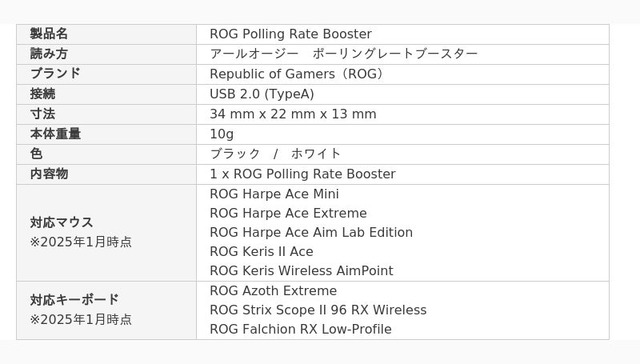Click the ブランド label cell

tap(106, 74)
